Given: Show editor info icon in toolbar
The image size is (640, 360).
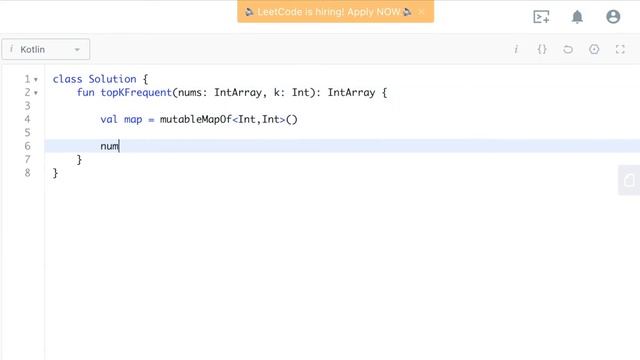Looking at the screenshot, I should (x=516, y=49).
